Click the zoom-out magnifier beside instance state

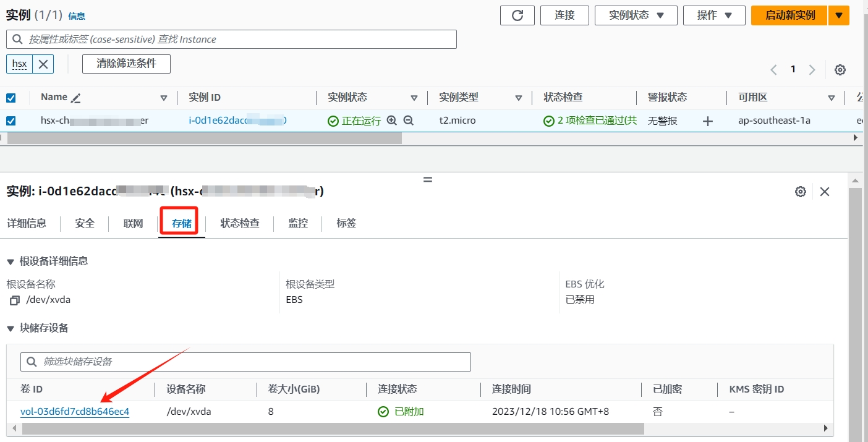(408, 121)
